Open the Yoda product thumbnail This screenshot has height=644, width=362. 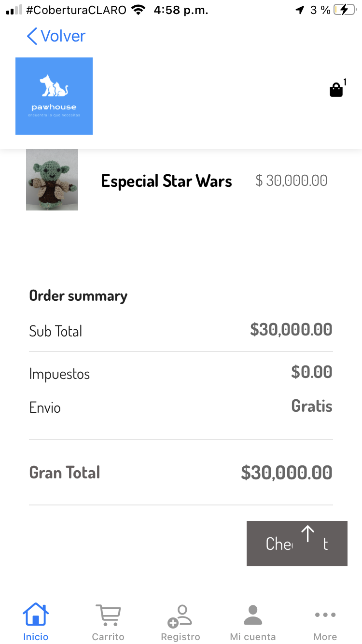tap(52, 180)
